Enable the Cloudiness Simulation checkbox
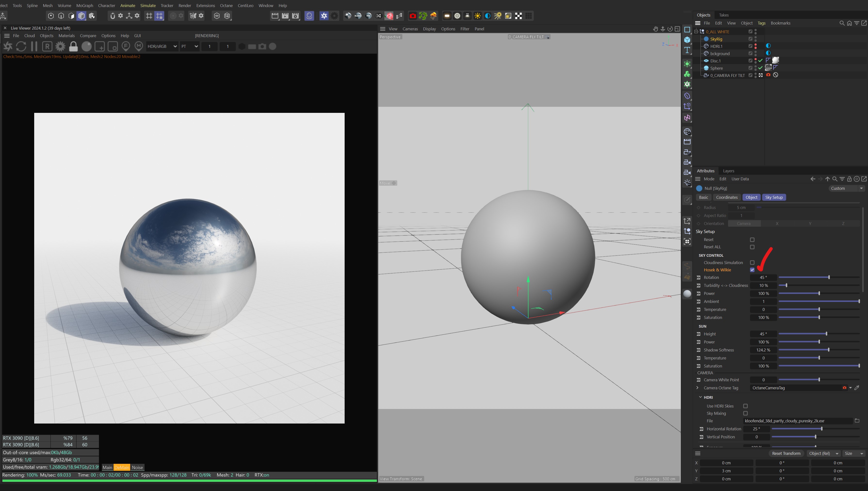Image resolution: width=868 pixels, height=491 pixels. tap(752, 262)
